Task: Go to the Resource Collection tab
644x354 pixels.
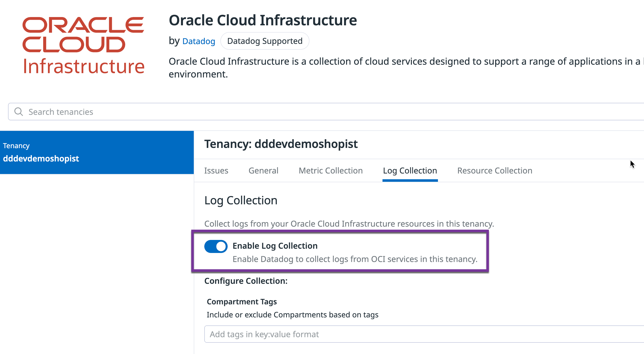Action: point(494,171)
